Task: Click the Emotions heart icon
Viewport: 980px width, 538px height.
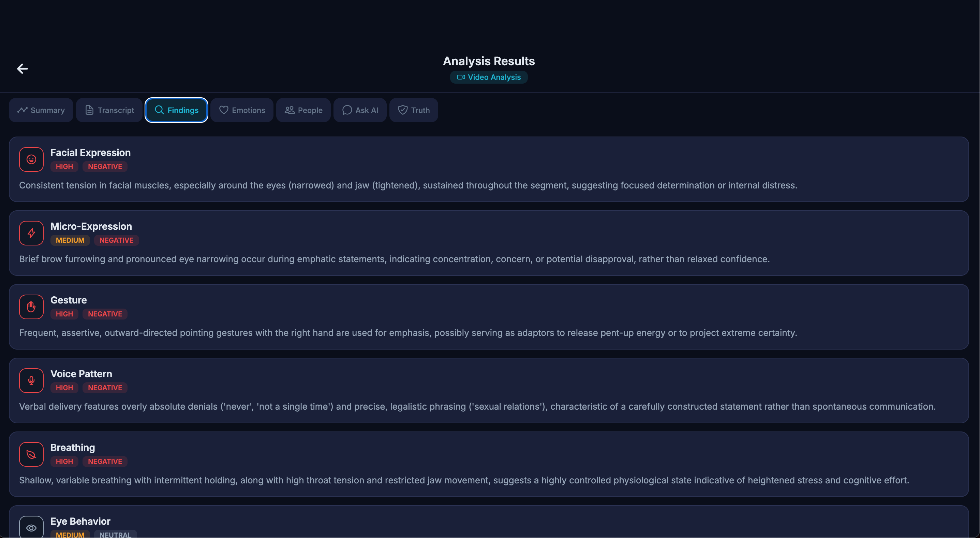Action: 223,110
